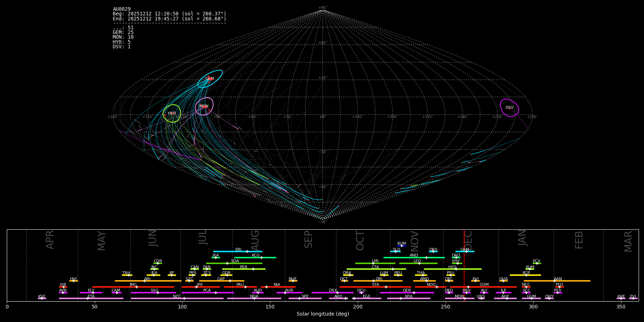644x322 pixels.
Task: Click the KUM shower peak marker
Action: point(401,246)
